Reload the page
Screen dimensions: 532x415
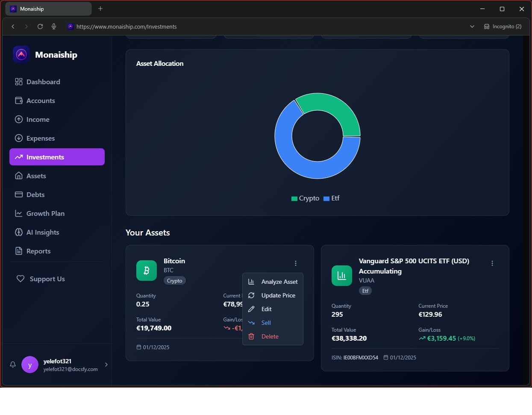point(40,26)
